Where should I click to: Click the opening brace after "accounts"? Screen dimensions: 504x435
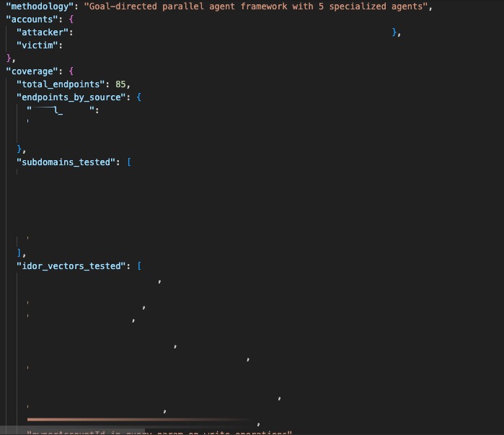point(71,19)
